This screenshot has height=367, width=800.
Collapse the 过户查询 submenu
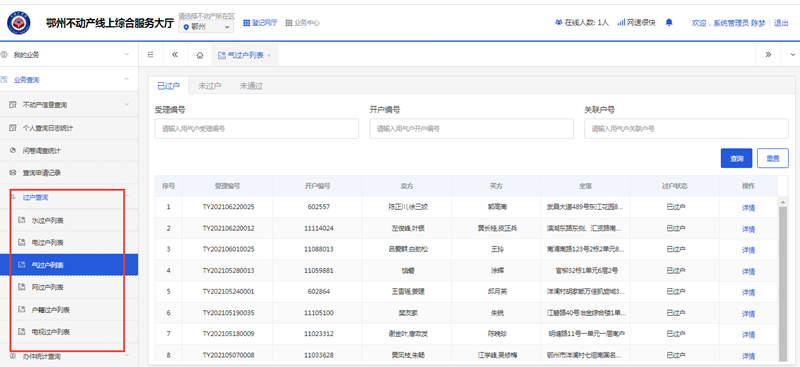click(x=69, y=197)
